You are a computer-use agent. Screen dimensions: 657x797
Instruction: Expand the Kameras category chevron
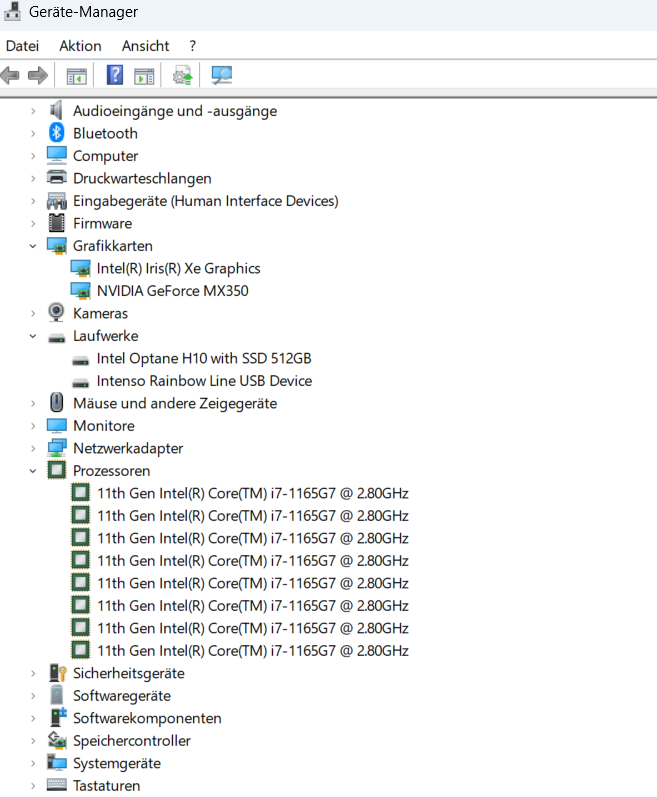coord(33,313)
